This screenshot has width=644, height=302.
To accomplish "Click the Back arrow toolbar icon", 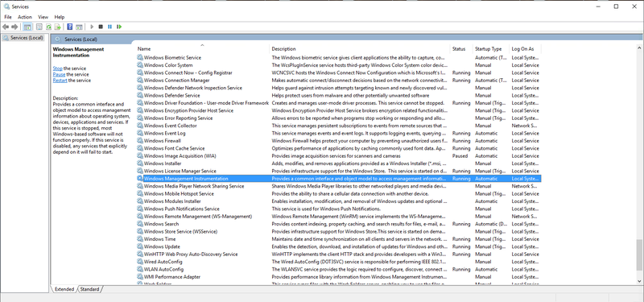I will coord(6,27).
